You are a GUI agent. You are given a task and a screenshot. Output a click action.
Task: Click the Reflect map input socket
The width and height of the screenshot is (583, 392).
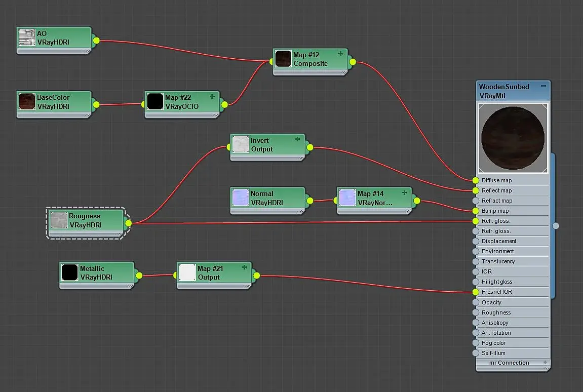(476, 190)
